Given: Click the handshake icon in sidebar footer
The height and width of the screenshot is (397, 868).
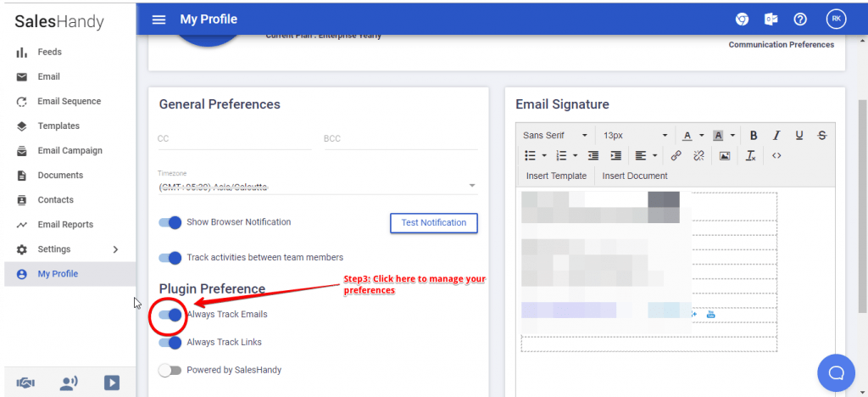Looking at the screenshot, I should click(25, 383).
